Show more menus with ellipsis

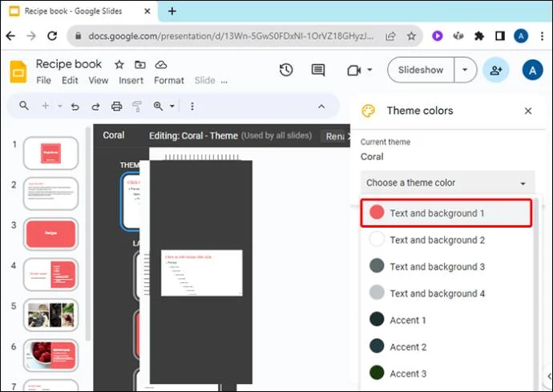click(x=224, y=81)
